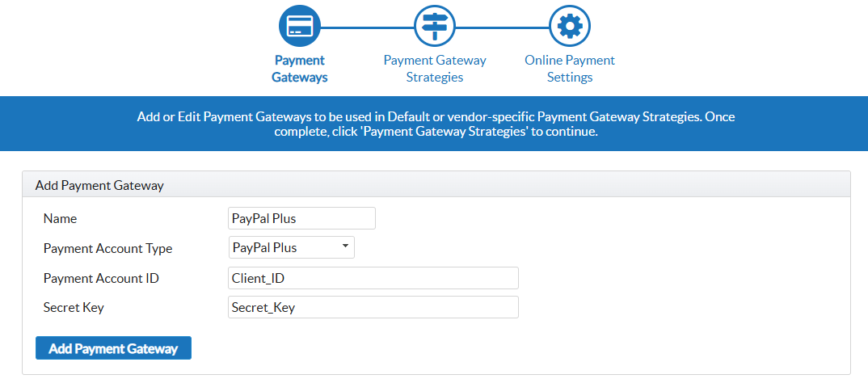Click the Payment Account ID label
The height and width of the screenshot is (379, 868).
(101, 278)
